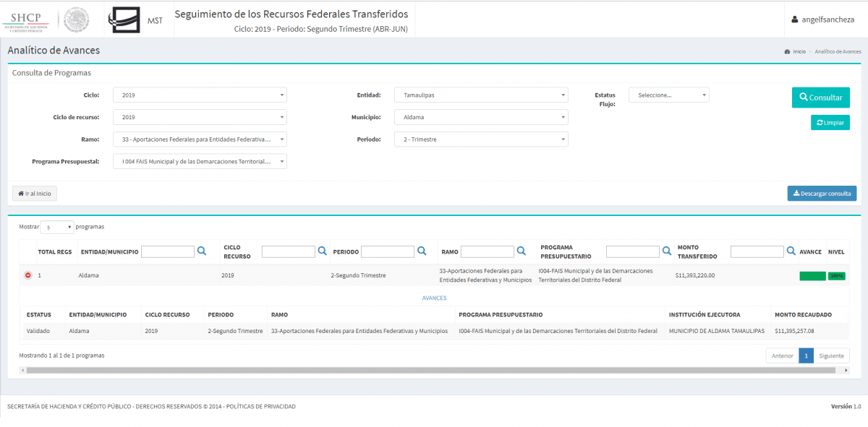Click the horizontal scrollbar below the table
The image size is (868, 427).
[434, 370]
